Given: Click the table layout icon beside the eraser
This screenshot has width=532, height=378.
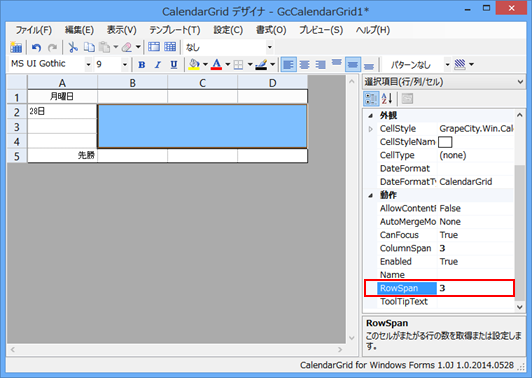Looking at the screenshot, I should click(x=154, y=47).
